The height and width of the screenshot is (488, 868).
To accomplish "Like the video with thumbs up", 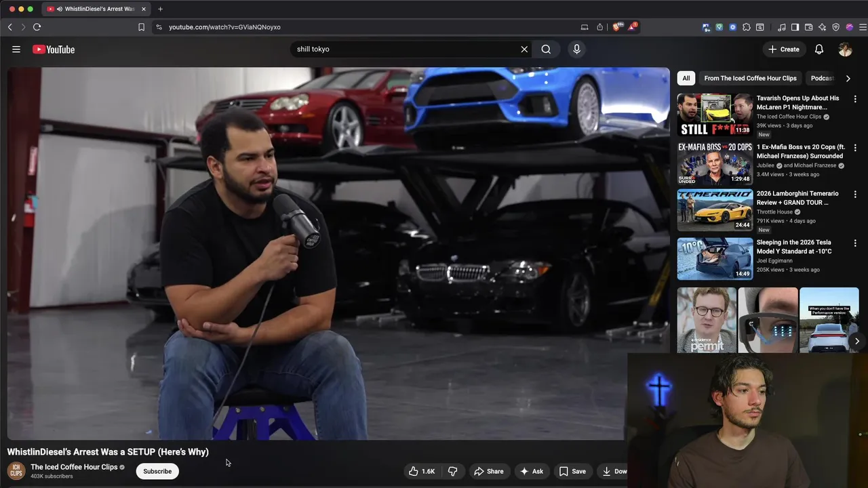I will 421,471.
